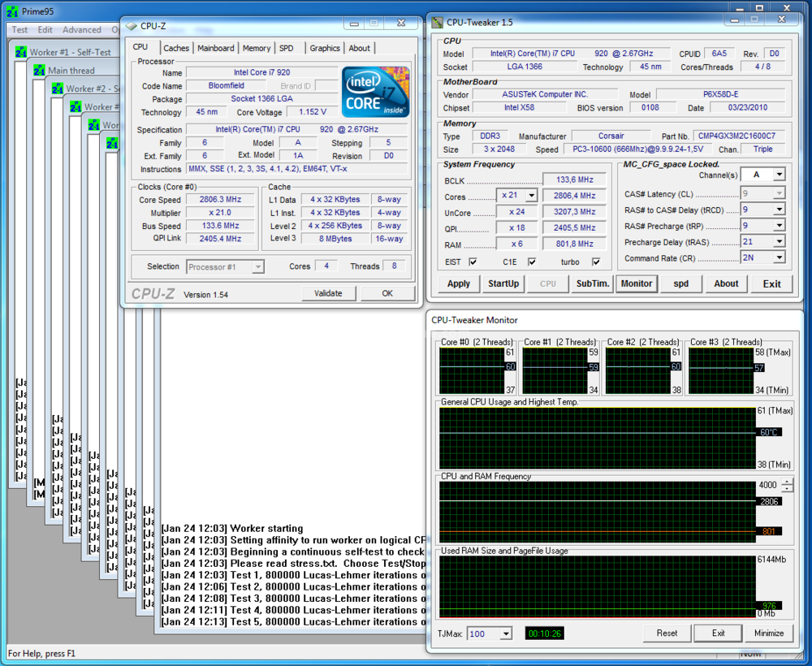Click the RAM multiplier x 6 field
The width and height of the screenshot is (812, 666).
[x=516, y=244]
